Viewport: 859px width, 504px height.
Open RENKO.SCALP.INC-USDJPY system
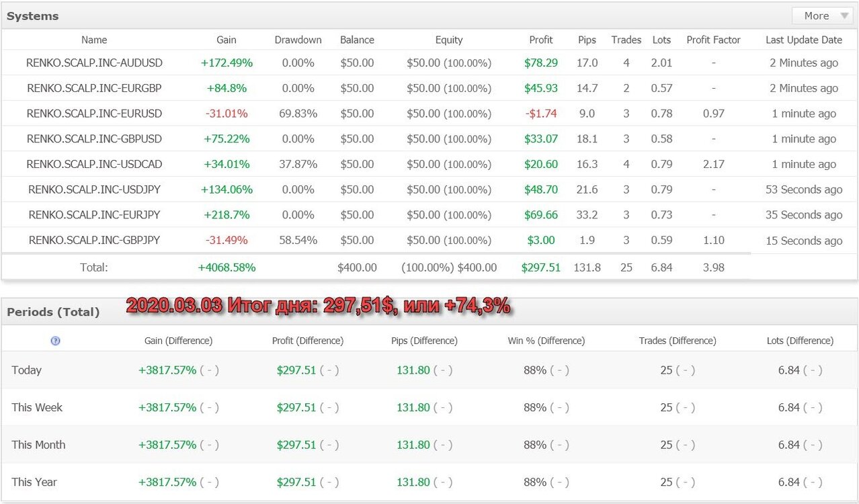[x=94, y=190]
